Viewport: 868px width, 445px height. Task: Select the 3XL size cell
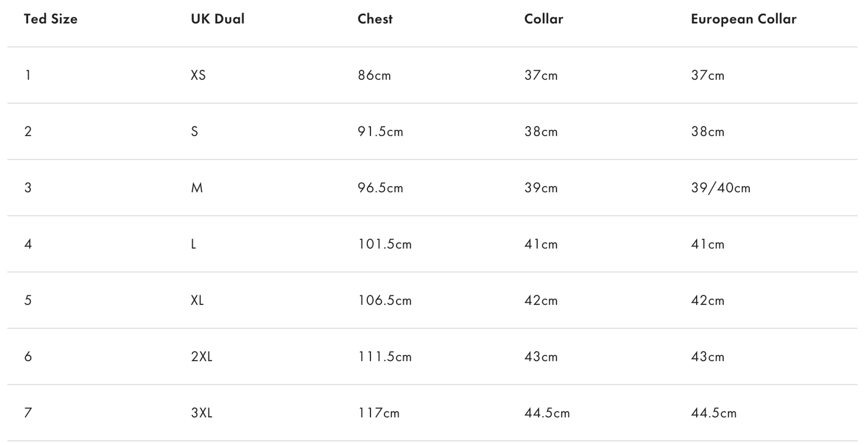coord(201,413)
